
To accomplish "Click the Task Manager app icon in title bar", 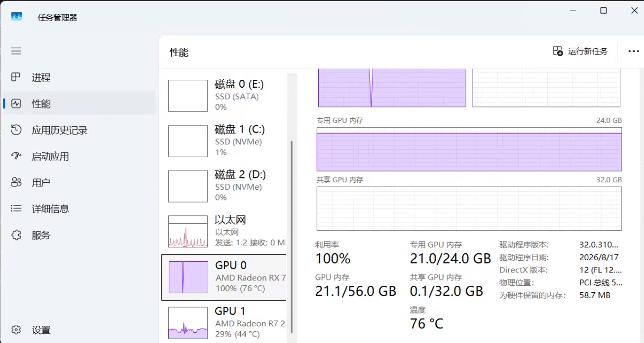I will coord(17,17).
